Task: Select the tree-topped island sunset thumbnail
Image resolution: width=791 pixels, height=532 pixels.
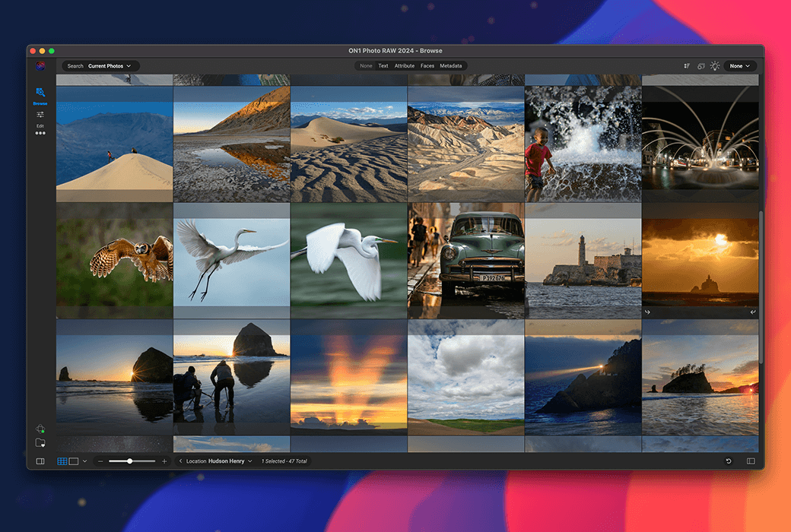Action: 700,378
